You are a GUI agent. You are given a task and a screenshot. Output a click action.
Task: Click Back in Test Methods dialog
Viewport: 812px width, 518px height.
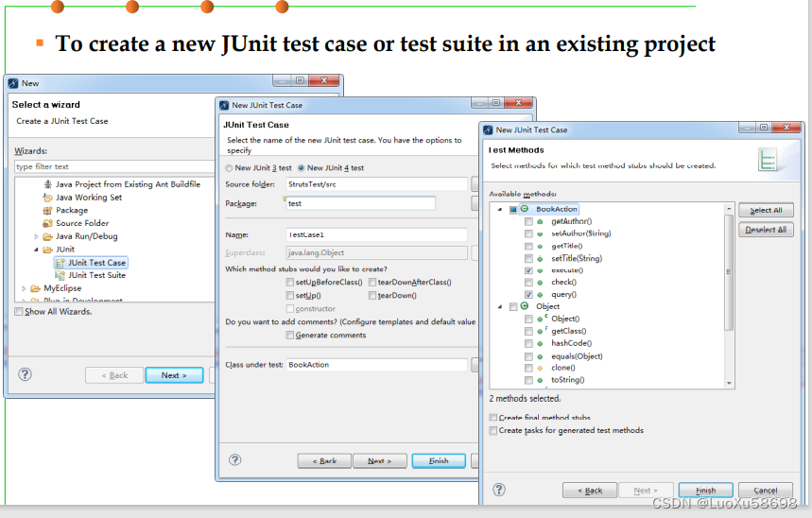click(590, 490)
